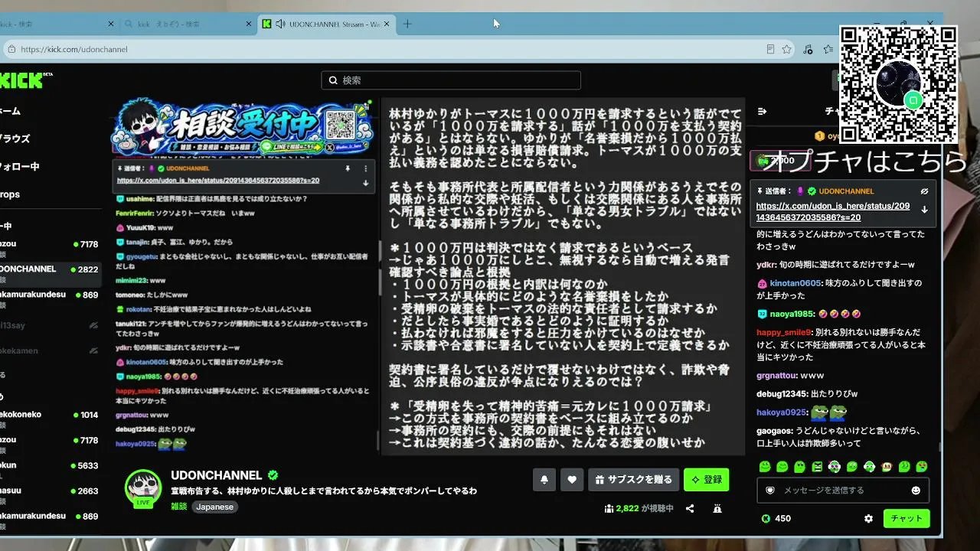
Task: Click the pin icon in the stream's pinned message
Action: [x=348, y=168]
